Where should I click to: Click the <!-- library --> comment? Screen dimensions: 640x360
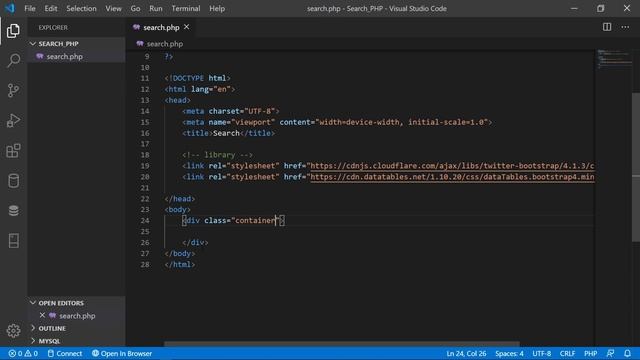(217, 155)
